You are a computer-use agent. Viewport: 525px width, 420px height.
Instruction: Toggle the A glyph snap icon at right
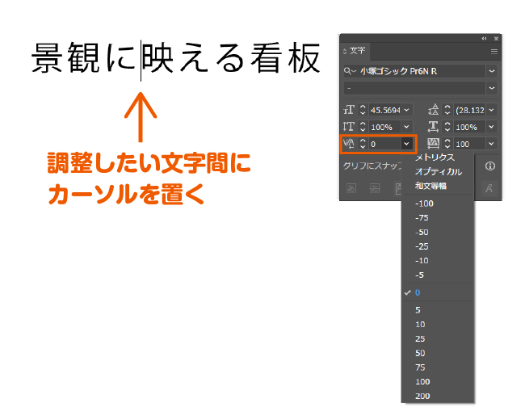pos(489,188)
